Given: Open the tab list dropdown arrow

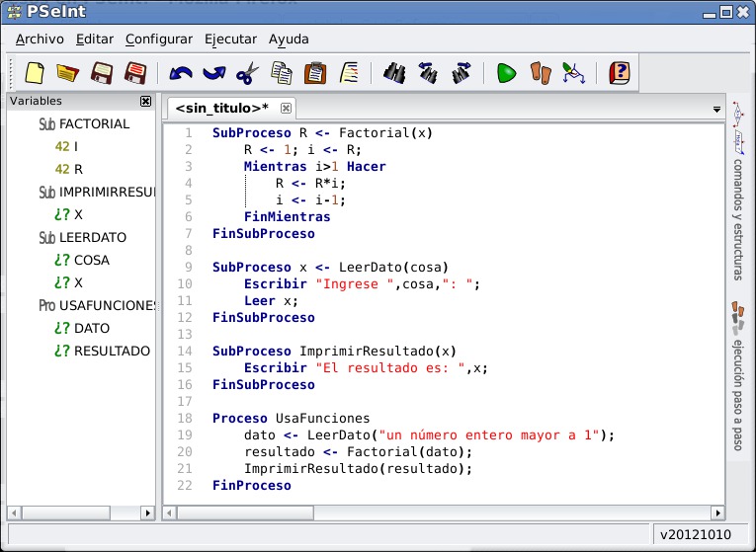Looking at the screenshot, I should [716, 110].
